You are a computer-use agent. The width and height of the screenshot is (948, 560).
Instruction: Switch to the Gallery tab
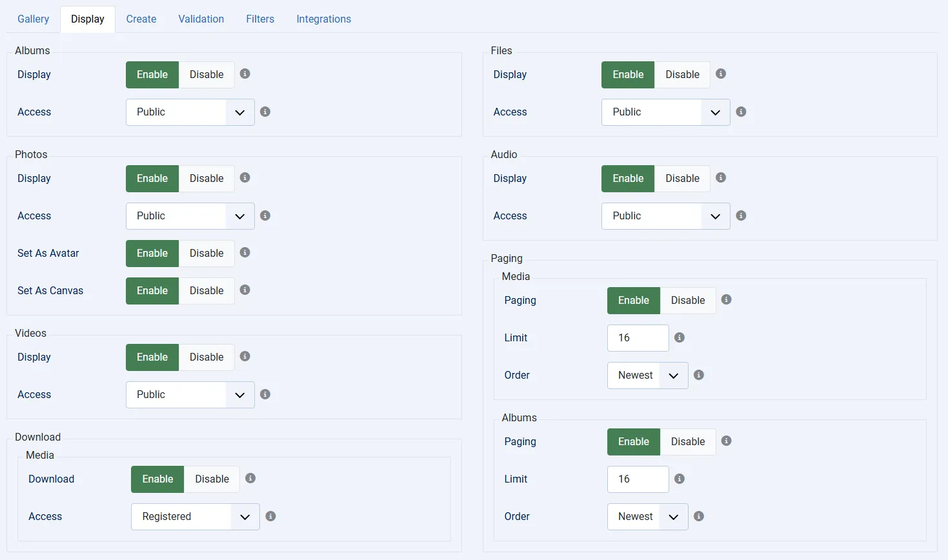pyautogui.click(x=33, y=19)
